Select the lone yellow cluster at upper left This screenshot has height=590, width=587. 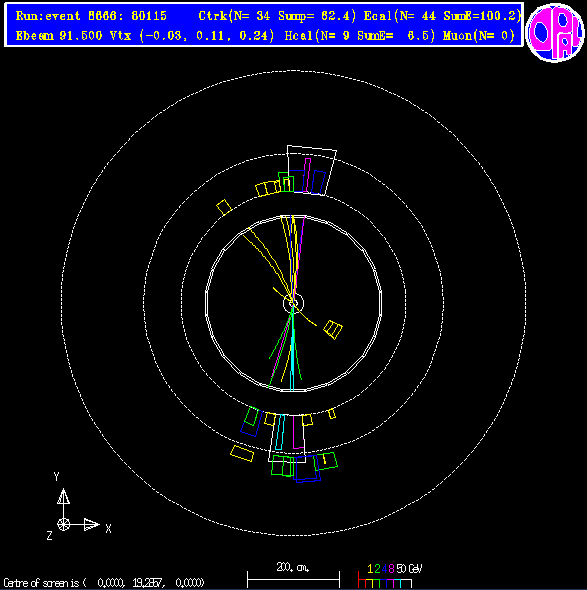tap(224, 207)
